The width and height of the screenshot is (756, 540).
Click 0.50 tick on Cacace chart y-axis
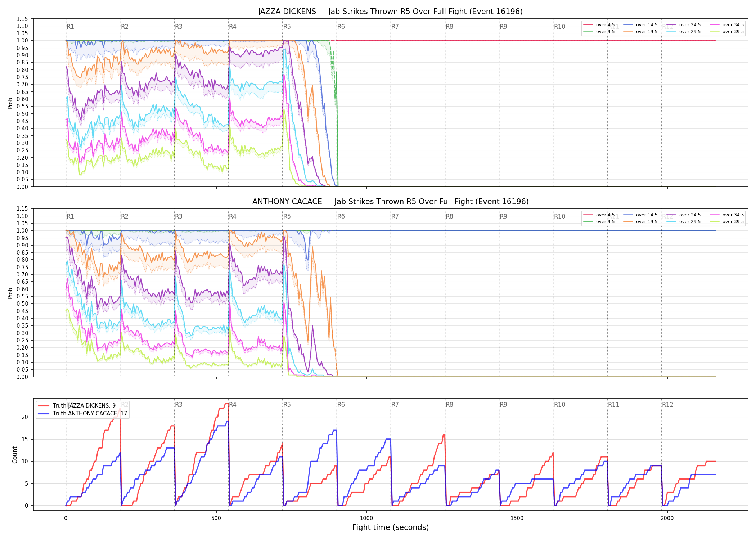click(22, 304)
